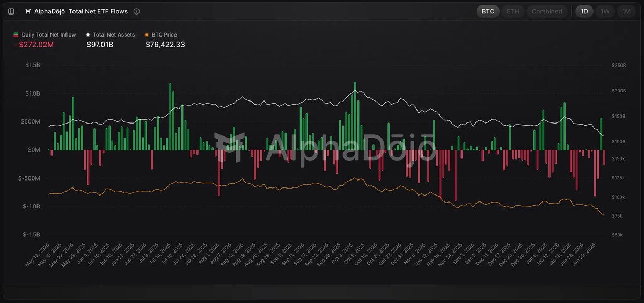644x303 pixels.
Task: Click the $76,422.33 BTC price value
Action: (x=165, y=45)
